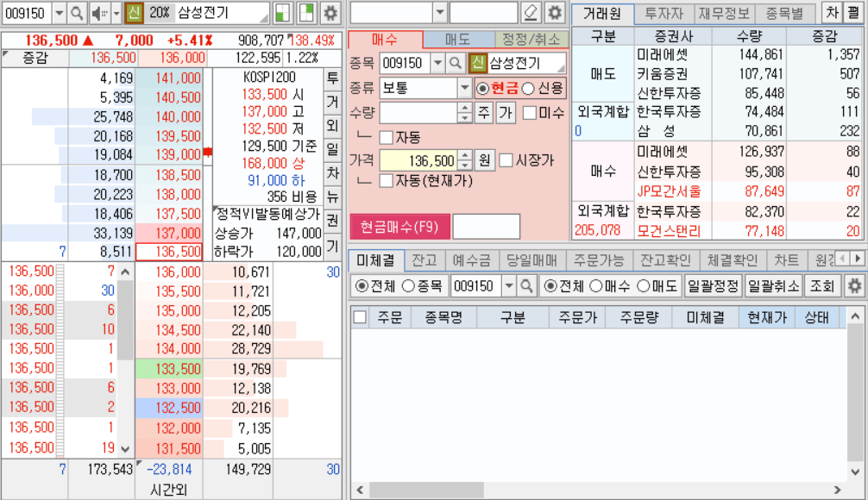
Task: Click the 원 unit button
Action: pyautogui.click(x=484, y=161)
